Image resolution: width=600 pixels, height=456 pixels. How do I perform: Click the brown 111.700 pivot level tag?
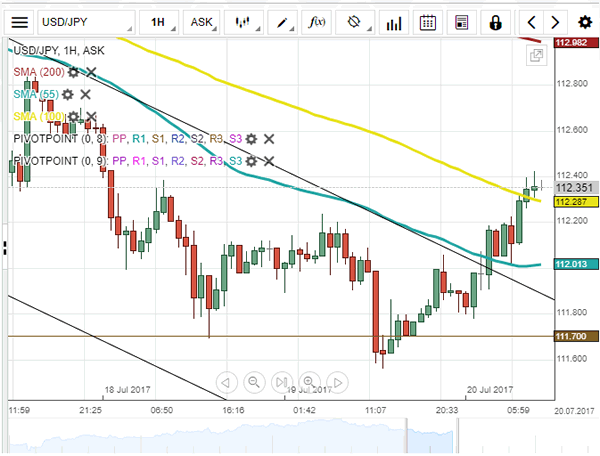[576, 336]
